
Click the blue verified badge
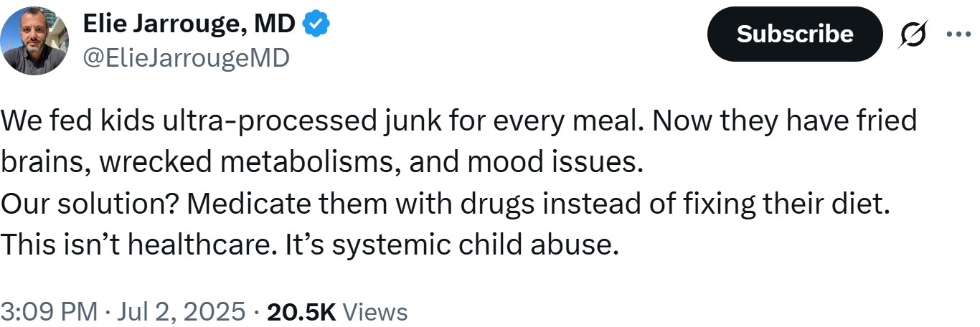316,25
